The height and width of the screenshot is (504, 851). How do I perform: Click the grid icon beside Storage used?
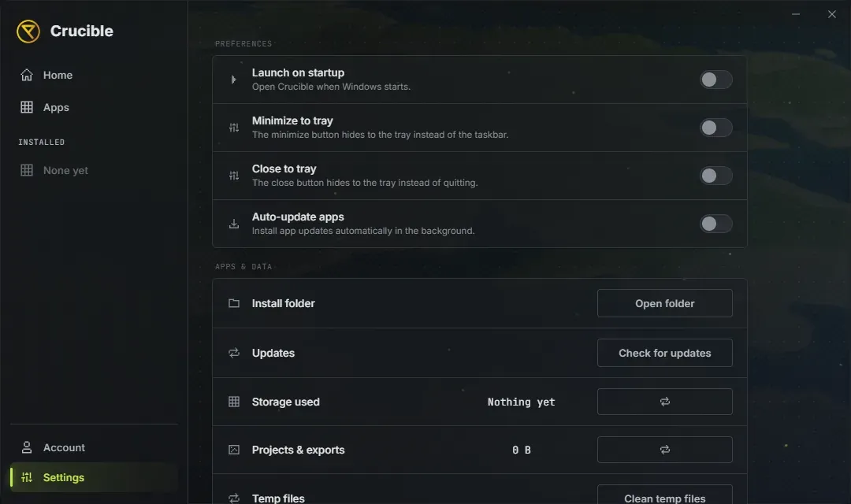[x=234, y=402]
